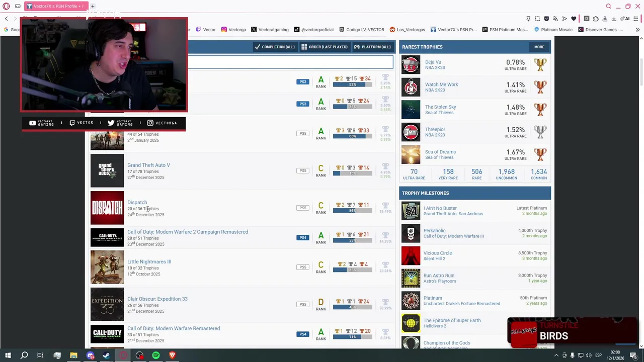
Task: Open a new browser tab
Action: pos(93,7)
